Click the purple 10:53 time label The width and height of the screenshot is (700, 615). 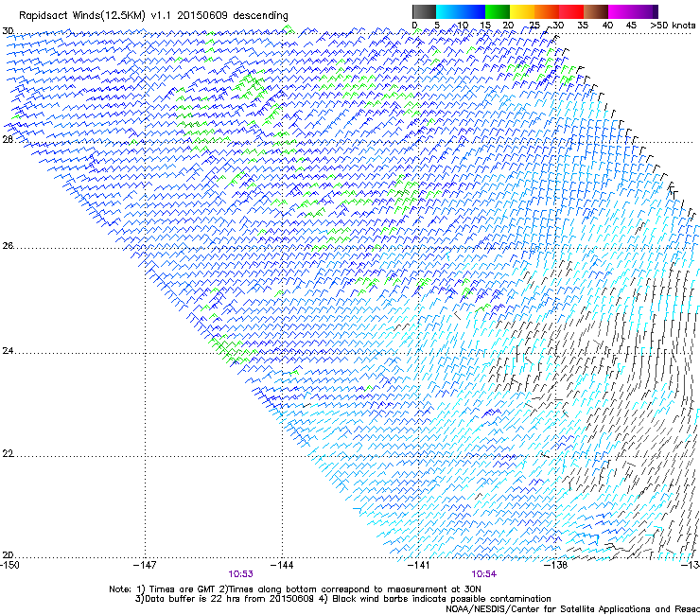pos(240,574)
